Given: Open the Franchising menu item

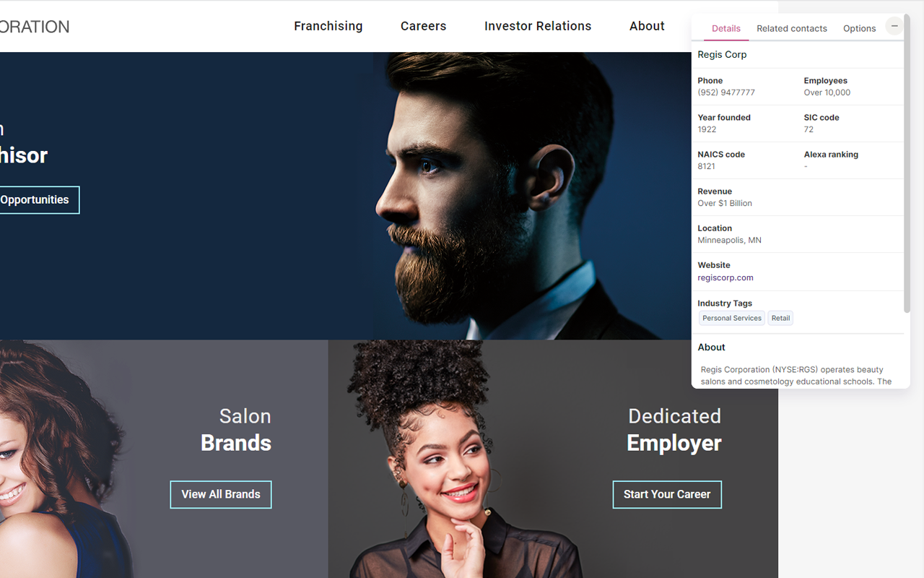Looking at the screenshot, I should point(328,26).
